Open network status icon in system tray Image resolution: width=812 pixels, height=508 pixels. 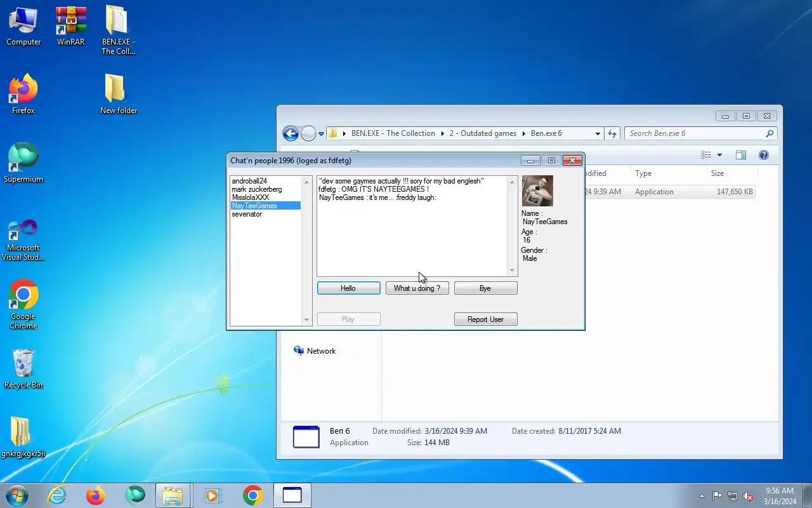pos(733,496)
